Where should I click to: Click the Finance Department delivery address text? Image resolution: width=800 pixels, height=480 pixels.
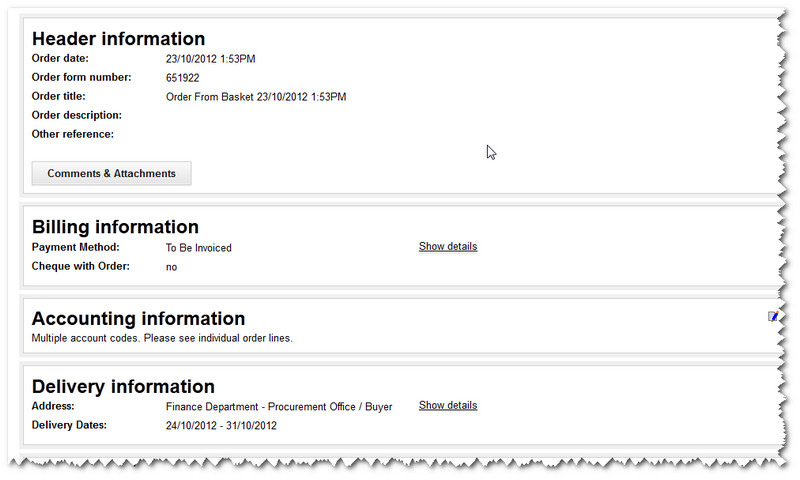pos(278,407)
